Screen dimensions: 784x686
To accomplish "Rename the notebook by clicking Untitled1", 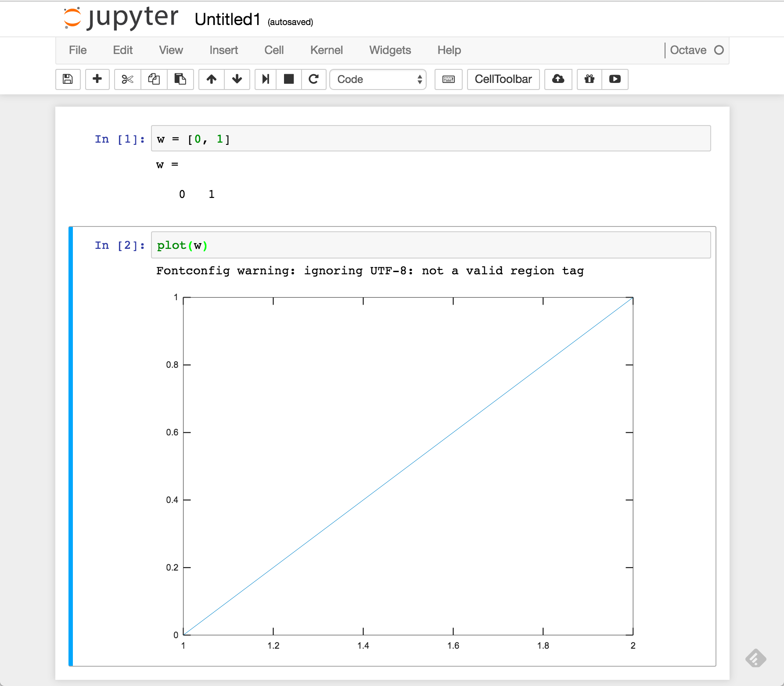I will pos(227,19).
